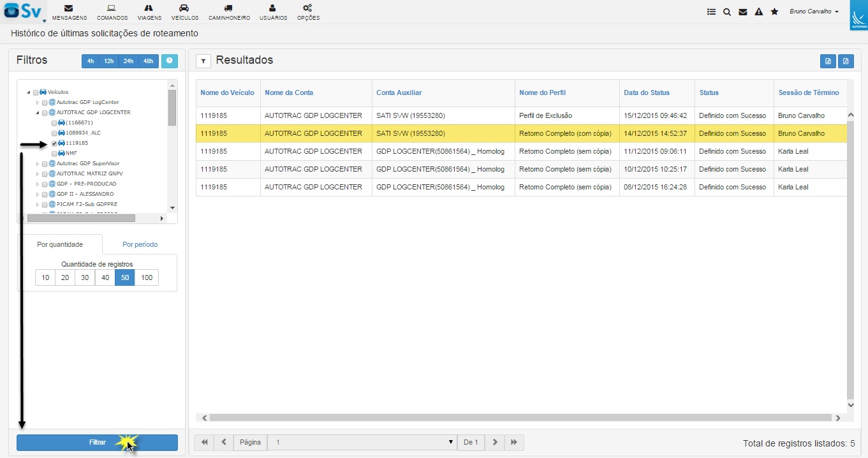868x458 pixels.
Task: Open the Opções menu
Action: (308, 12)
